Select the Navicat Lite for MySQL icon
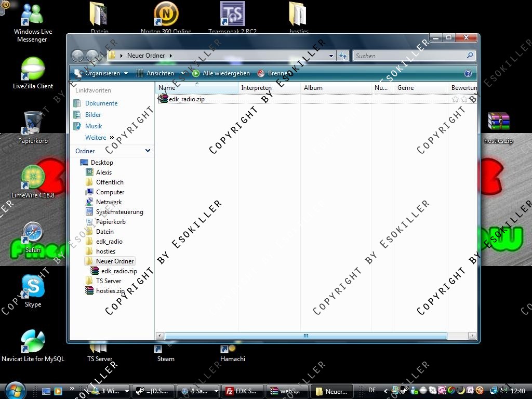This screenshot has height=399, width=532. click(x=33, y=341)
